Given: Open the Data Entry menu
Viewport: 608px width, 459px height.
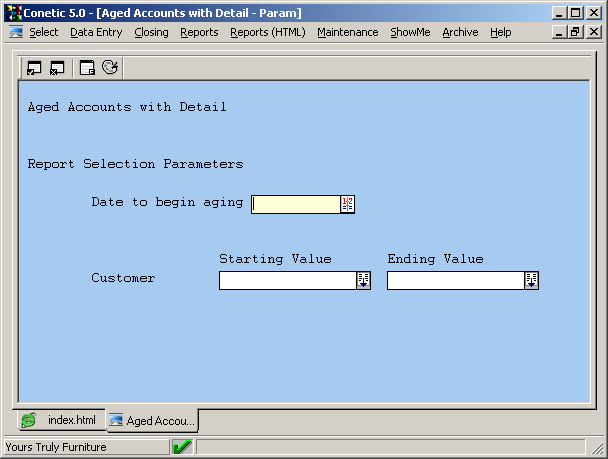Looking at the screenshot, I should click(x=96, y=32).
